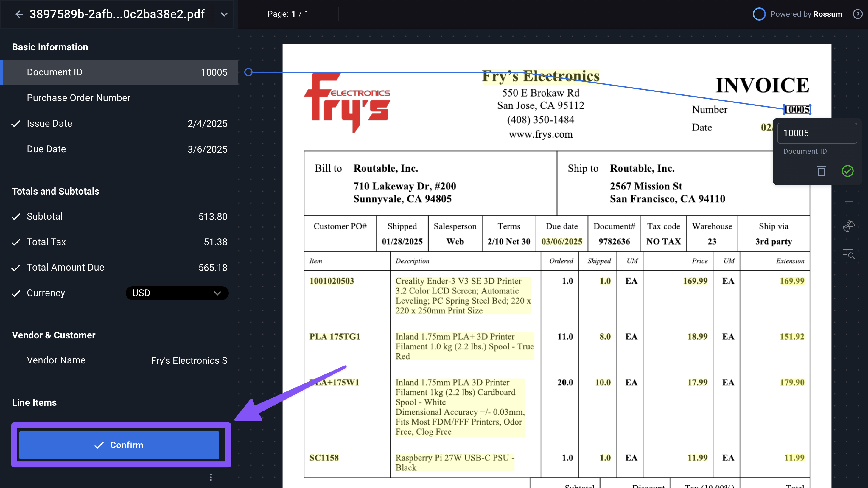Select the Due Date field row
The width and height of the screenshot is (868, 488).
coord(120,149)
